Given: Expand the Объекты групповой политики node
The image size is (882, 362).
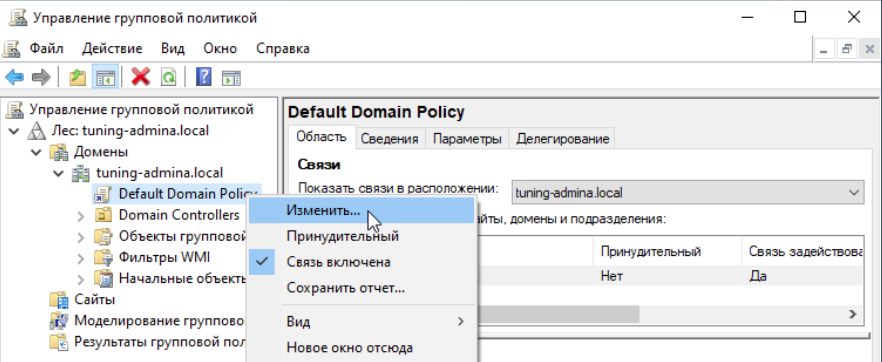Looking at the screenshot, I should [x=81, y=237].
